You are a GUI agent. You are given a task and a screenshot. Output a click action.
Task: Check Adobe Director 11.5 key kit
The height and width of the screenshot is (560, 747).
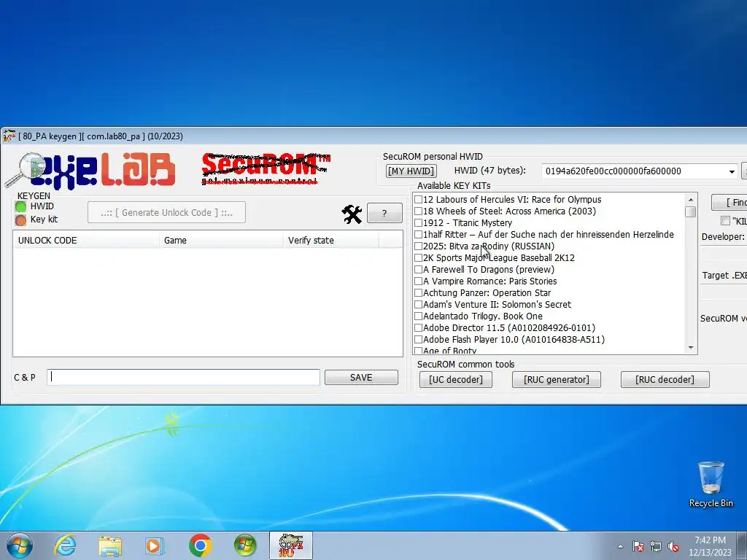click(x=418, y=327)
